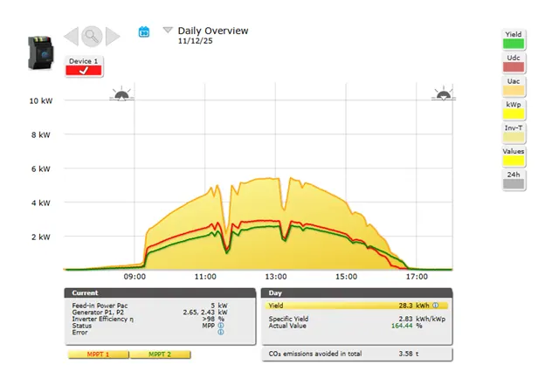545x392 pixels.
Task: Click the Yield 28.3 kWh bar
Action: tap(357, 306)
